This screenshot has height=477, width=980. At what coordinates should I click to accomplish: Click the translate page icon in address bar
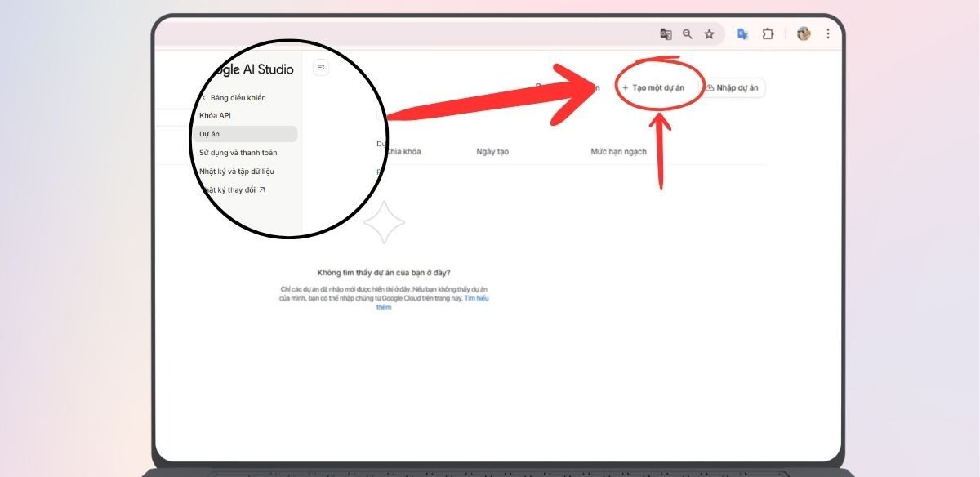(666, 34)
